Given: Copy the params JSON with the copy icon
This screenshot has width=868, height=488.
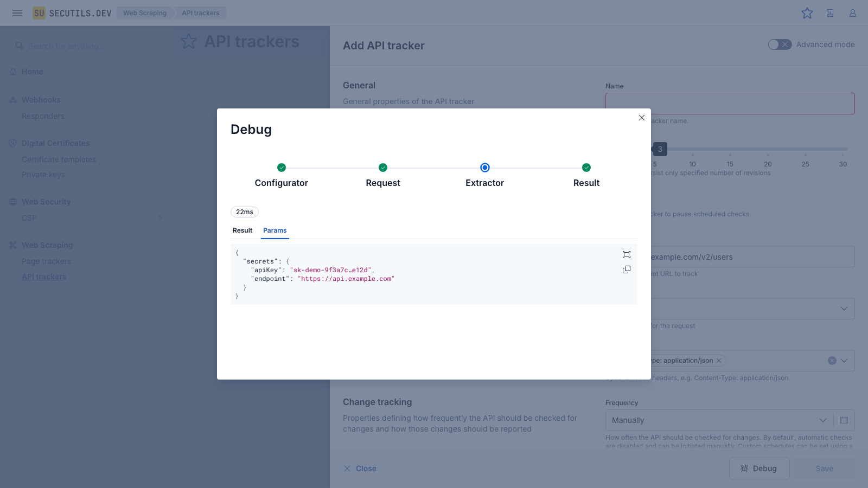Looking at the screenshot, I should point(627,269).
